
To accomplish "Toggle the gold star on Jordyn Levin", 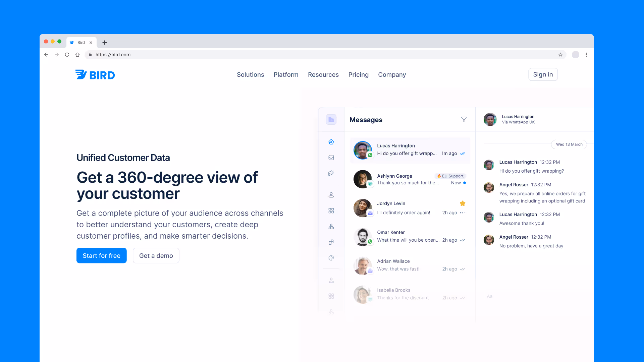I will (463, 203).
